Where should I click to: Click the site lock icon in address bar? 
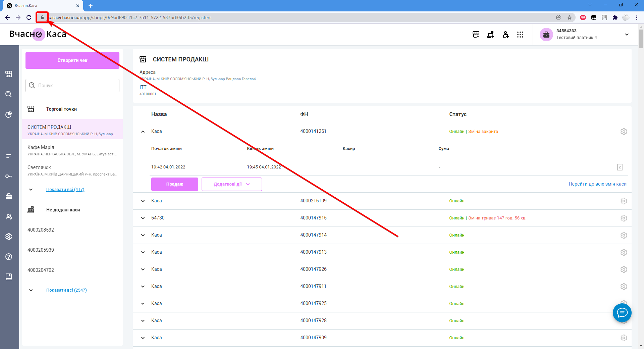click(42, 17)
